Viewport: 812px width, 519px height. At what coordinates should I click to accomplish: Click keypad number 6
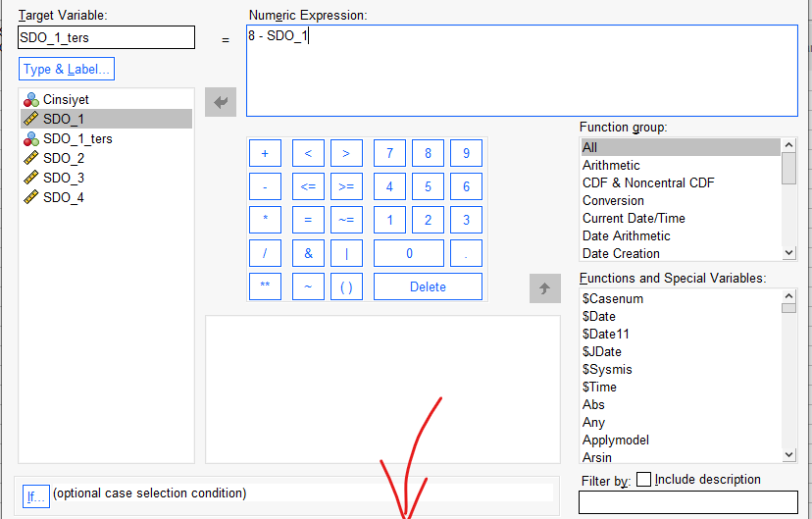point(466,186)
